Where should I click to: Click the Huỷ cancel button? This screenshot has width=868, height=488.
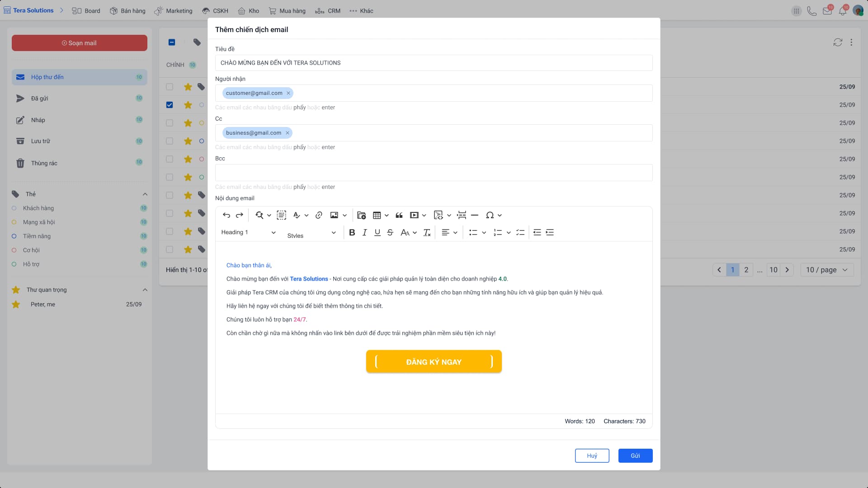(x=592, y=455)
